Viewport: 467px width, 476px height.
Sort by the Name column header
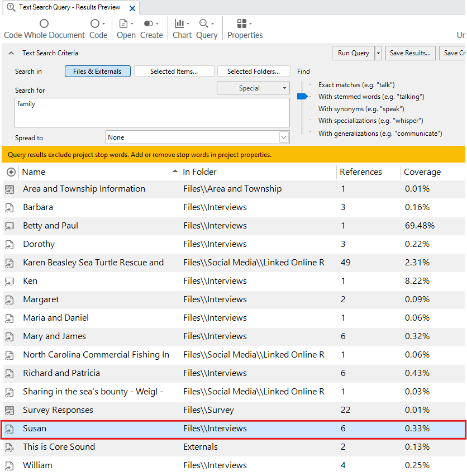(99, 172)
